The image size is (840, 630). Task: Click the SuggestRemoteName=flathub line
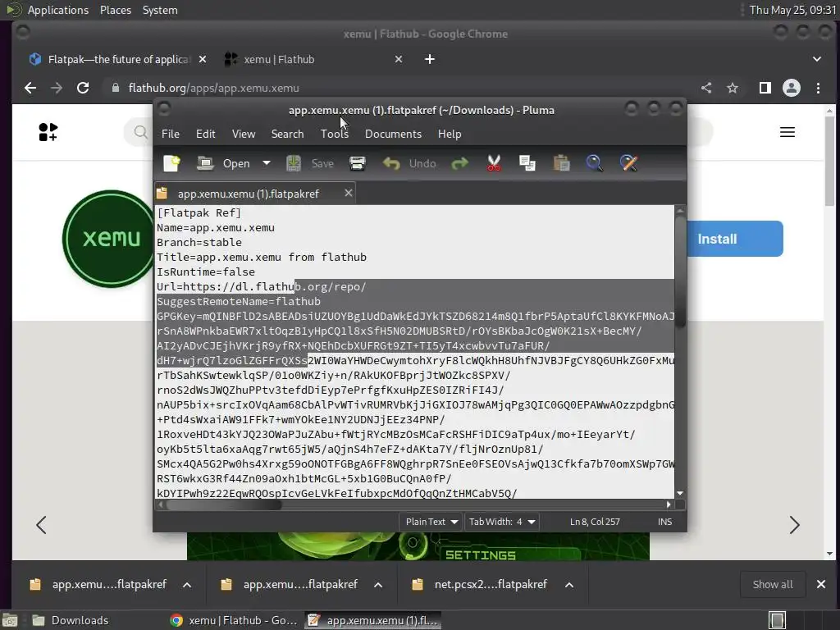click(x=239, y=301)
